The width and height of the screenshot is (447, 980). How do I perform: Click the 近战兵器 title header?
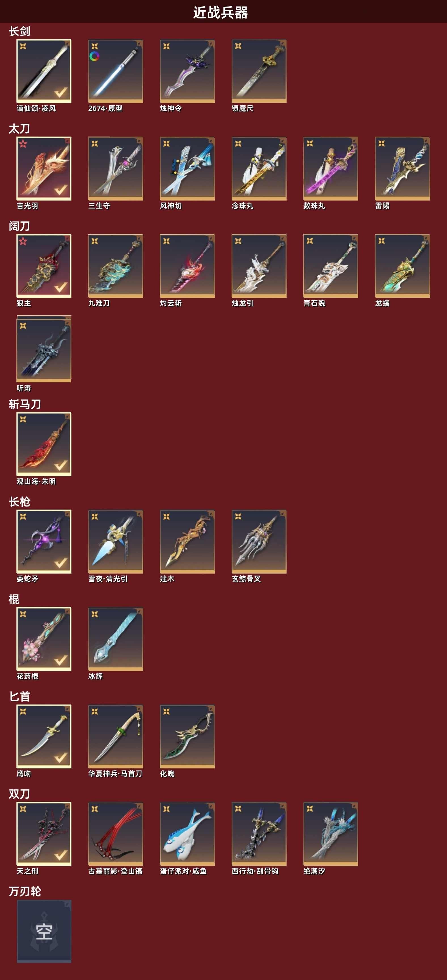click(x=221, y=12)
